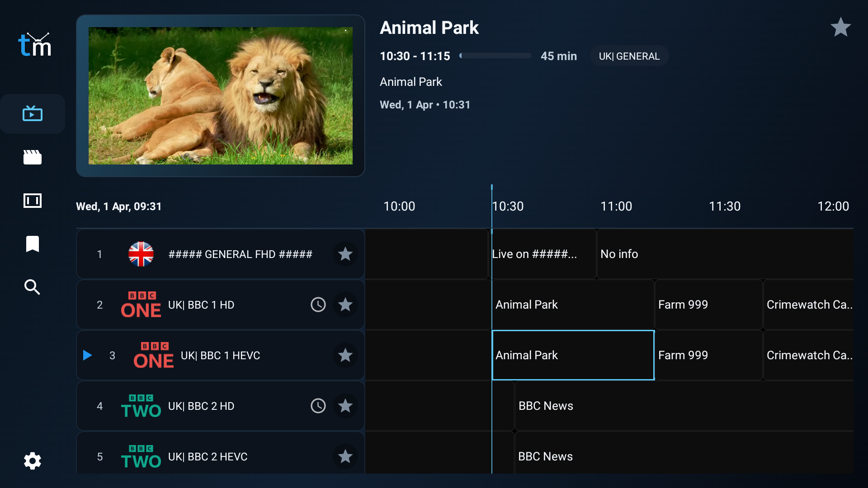Open search from the sidebar
The width and height of the screenshot is (868, 488).
(33, 287)
